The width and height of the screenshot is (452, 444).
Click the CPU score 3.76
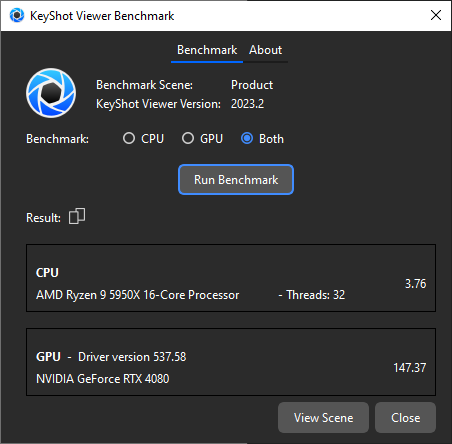[x=415, y=284]
